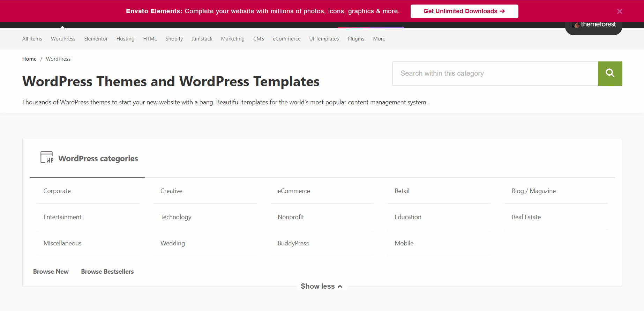This screenshot has height=311, width=644.
Task: Open the BuddyPress category
Action: point(293,243)
